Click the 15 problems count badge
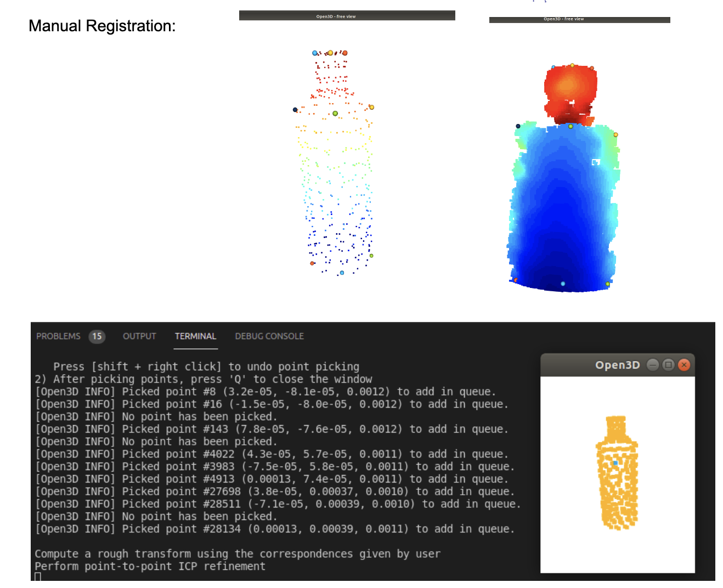 click(97, 336)
